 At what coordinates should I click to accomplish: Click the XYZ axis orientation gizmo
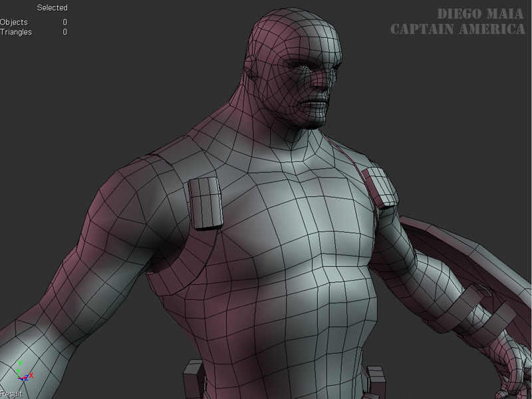[x=25, y=371]
